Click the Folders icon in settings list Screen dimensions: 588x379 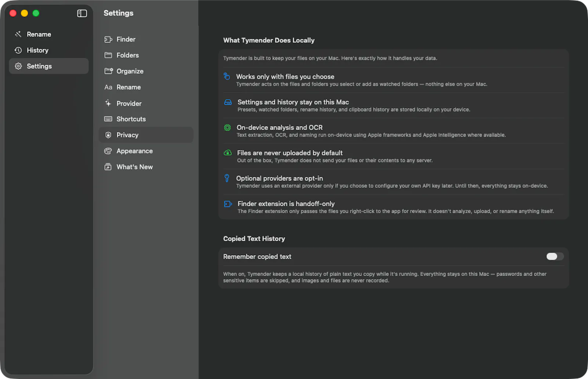click(x=108, y=55)
